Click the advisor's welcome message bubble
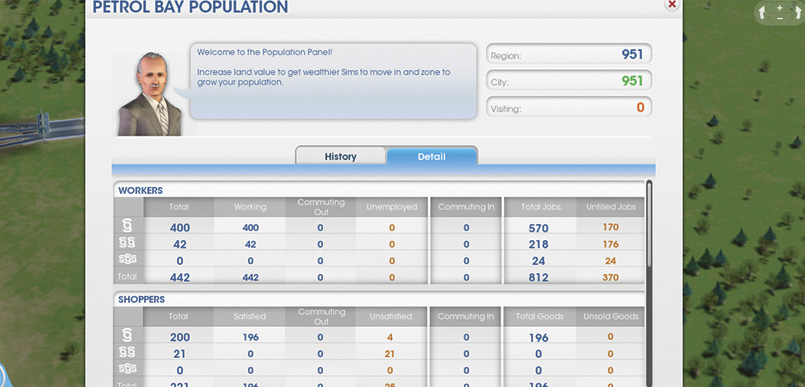This screenshot has width=805, height=387. pyautogui.click(x=333, y=81)
